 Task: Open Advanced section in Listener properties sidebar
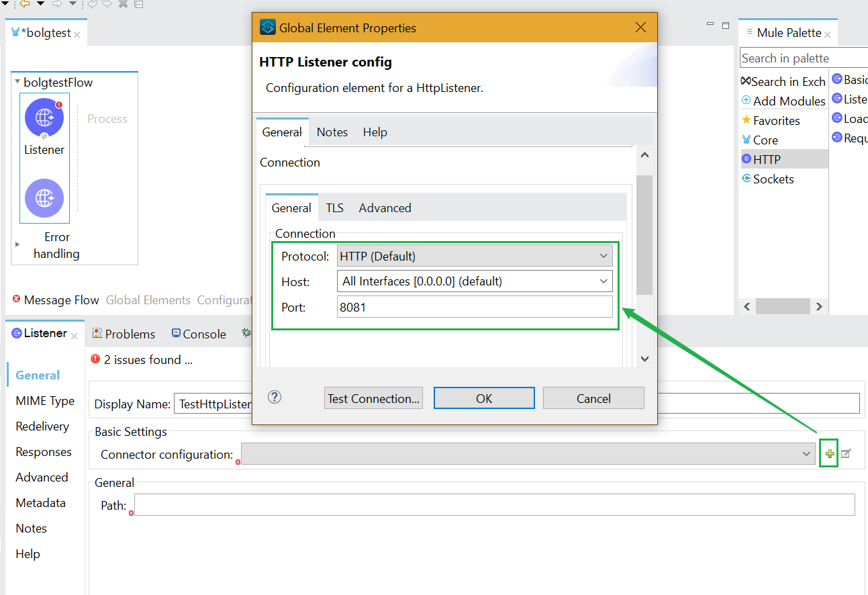42,477
